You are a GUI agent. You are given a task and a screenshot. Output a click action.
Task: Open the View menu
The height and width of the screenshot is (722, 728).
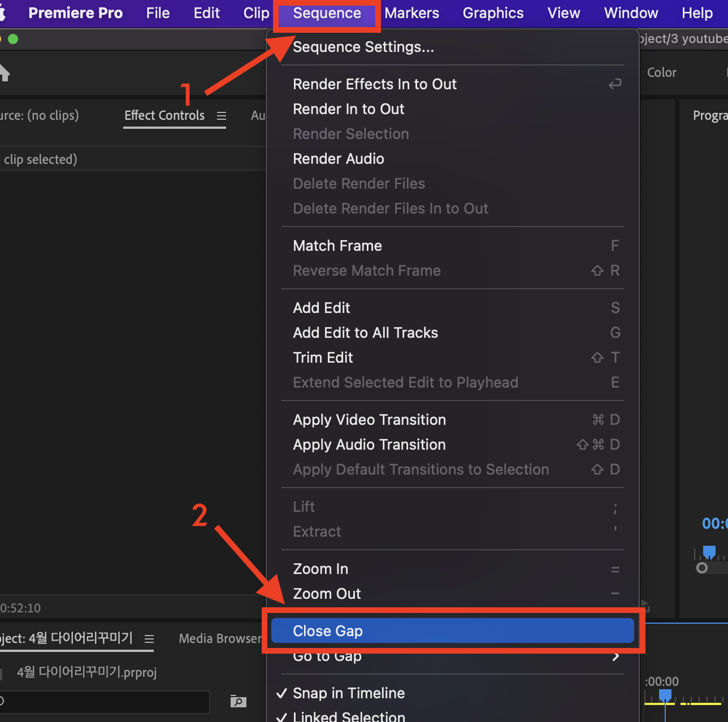tap(564, 13)
